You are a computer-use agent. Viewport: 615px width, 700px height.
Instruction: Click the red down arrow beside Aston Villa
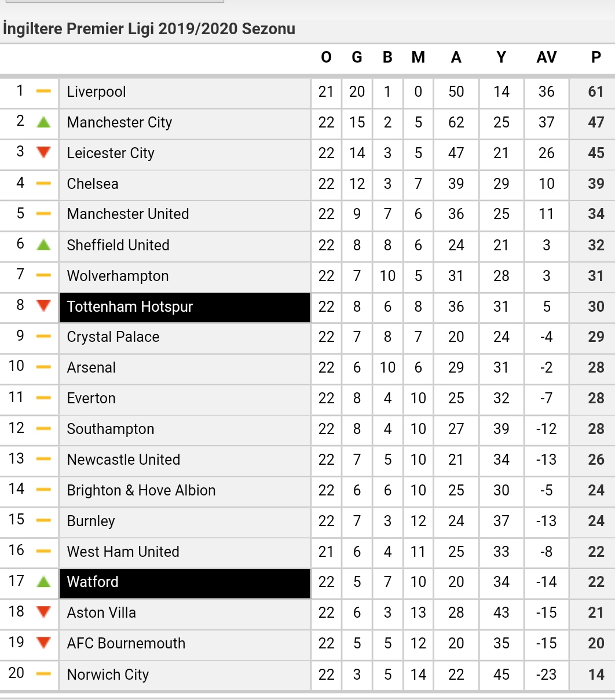[43, 612]
